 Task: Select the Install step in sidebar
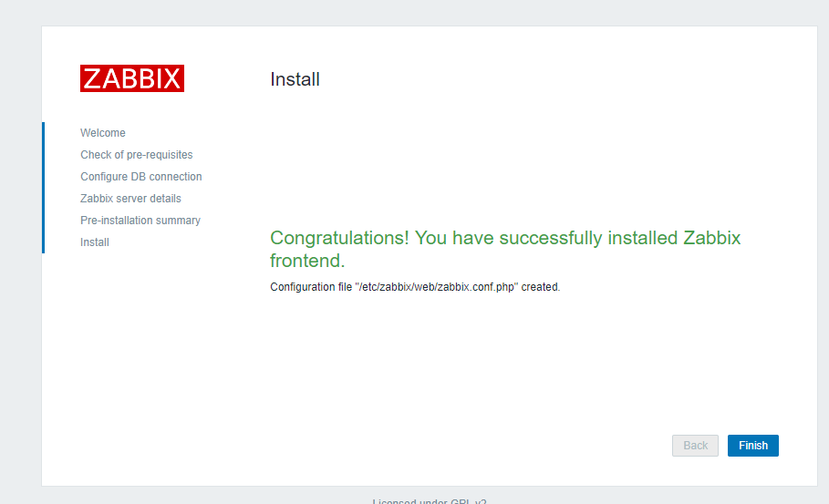click(x=95, y=242)
